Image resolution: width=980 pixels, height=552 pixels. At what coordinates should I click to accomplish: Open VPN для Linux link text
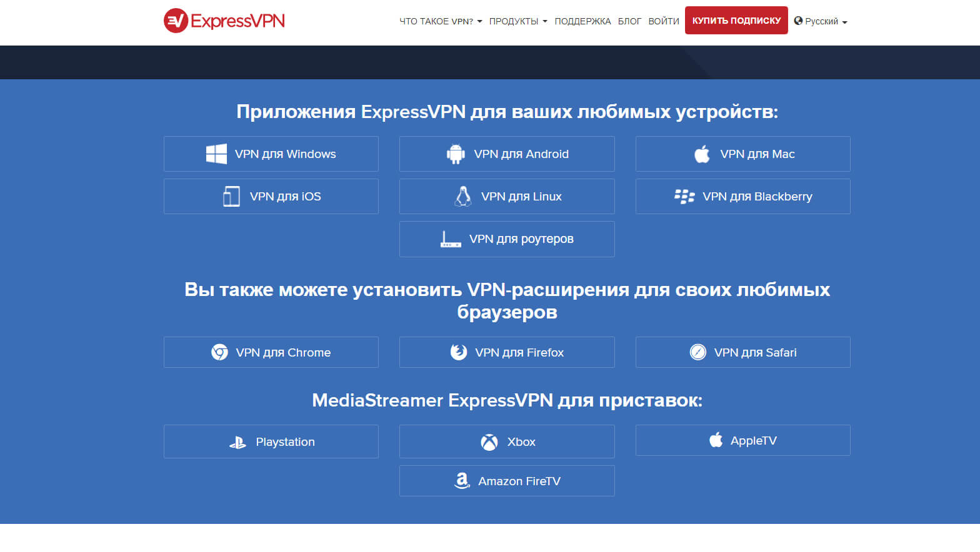pos(521,196)
